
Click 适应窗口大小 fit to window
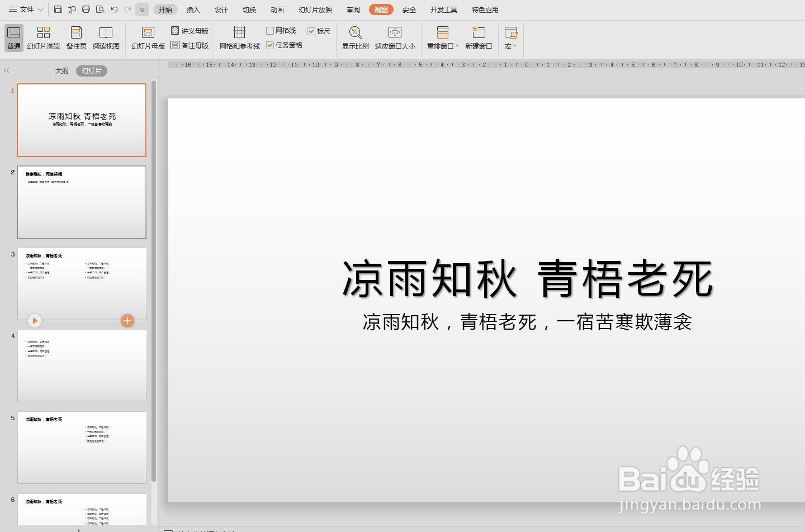coord(395,38)
